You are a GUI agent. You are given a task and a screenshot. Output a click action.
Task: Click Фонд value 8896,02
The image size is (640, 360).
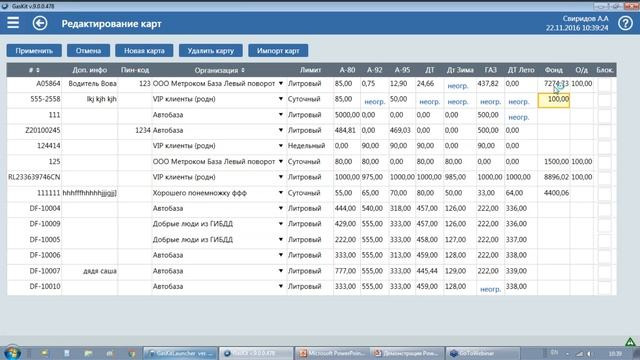tap(556, 177)
